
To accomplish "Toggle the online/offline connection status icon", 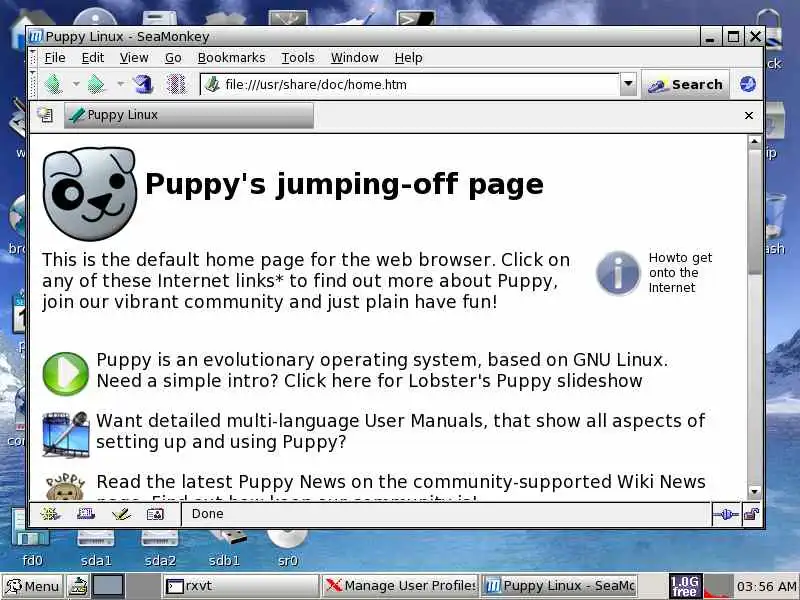I will point(726,514).
